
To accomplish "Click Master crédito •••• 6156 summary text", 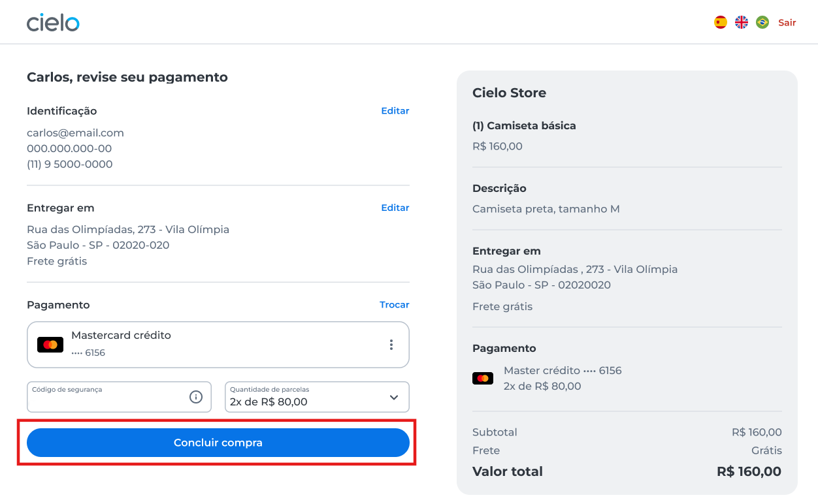I will pos(563,371).
